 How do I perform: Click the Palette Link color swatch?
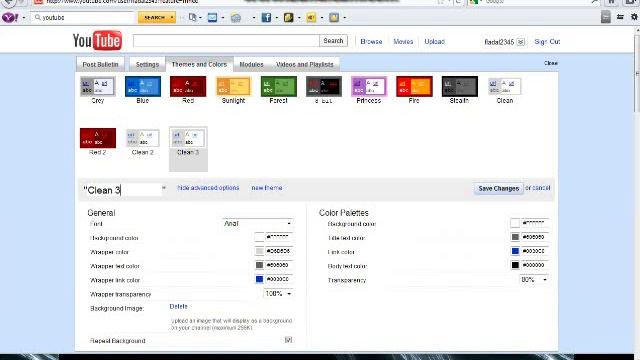515,251
